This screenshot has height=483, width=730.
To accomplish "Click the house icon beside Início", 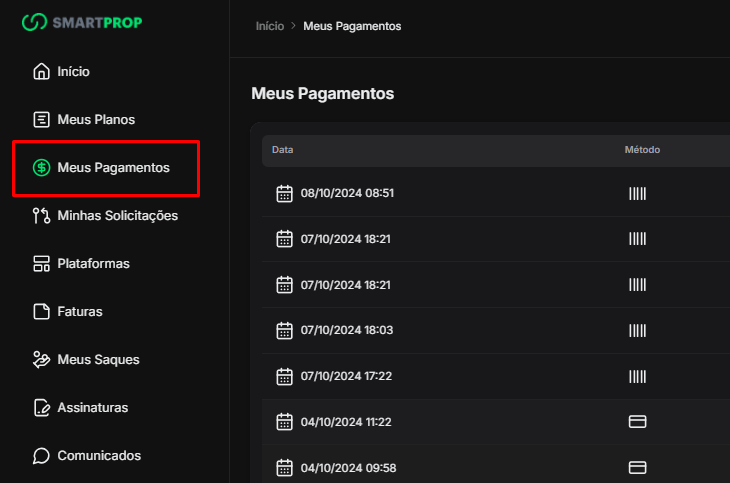I will pos(41,72).
